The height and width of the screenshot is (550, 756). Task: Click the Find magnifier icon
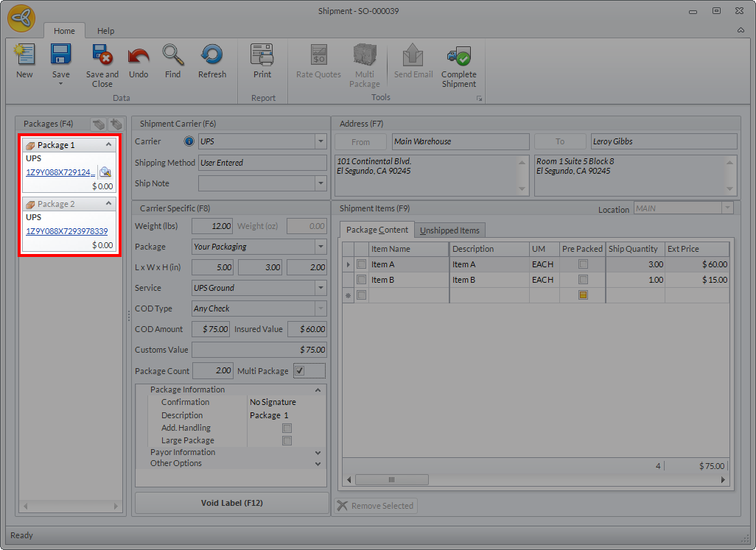[172, 57]
